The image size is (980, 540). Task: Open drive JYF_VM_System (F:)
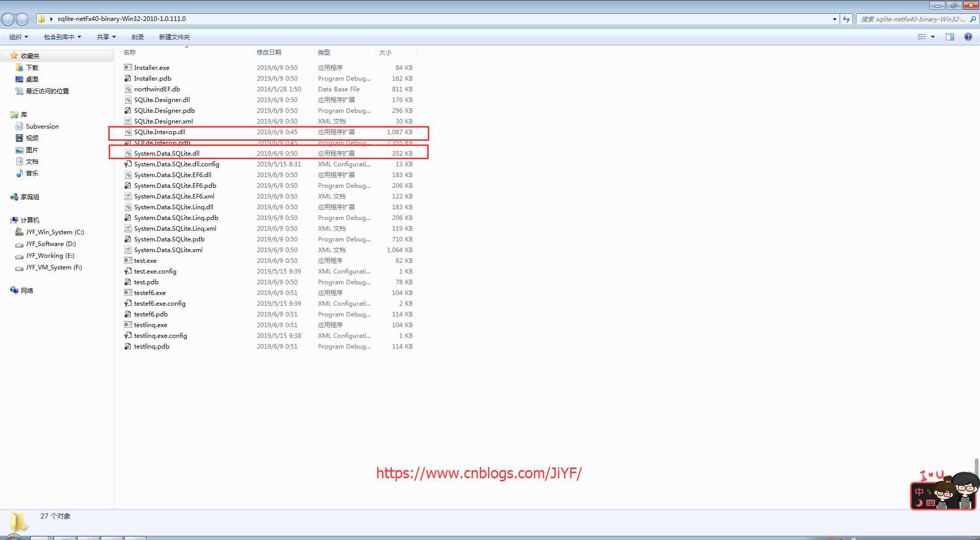pyautogui.click(x=54, y=267)
